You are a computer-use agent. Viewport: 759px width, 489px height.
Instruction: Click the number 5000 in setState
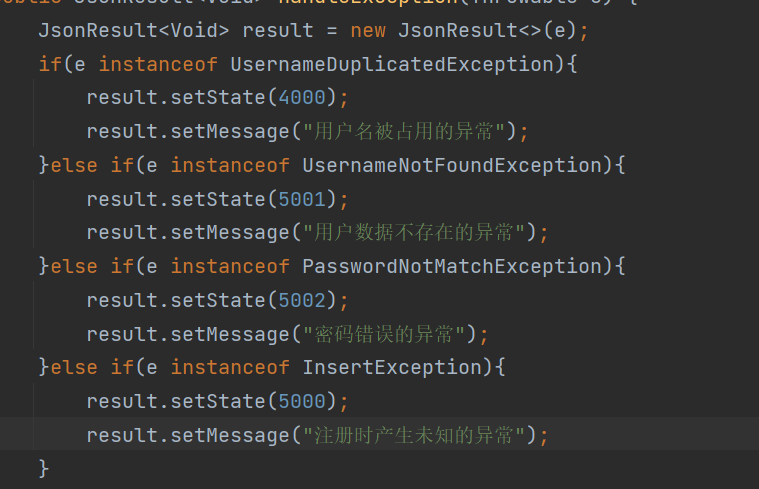tap(302, 401)
